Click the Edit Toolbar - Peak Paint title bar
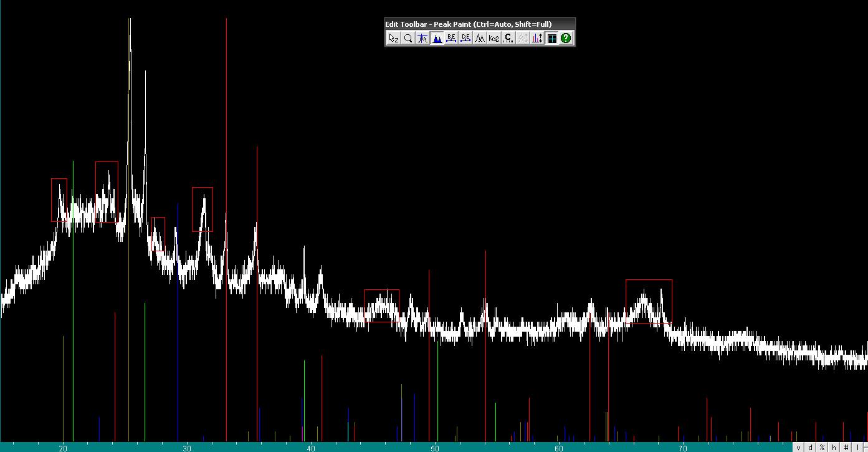Screen dimensions: 868x452 (x=479, y=24)
